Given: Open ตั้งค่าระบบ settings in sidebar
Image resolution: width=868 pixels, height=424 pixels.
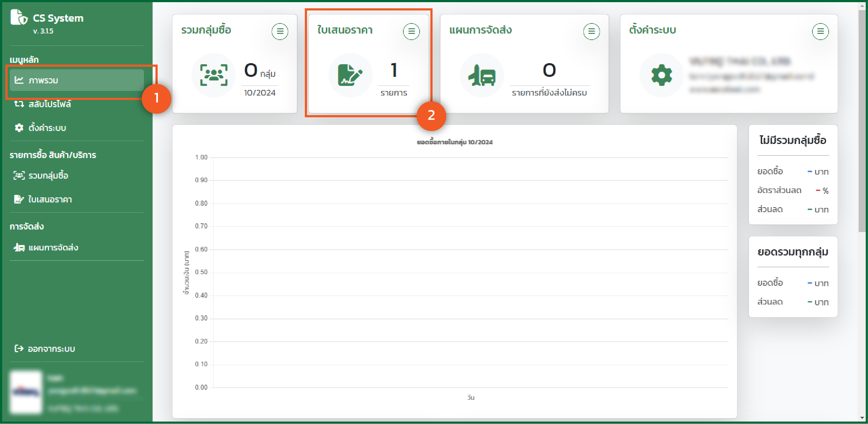Looking at the screenshot, I should [x=47, y=128].
